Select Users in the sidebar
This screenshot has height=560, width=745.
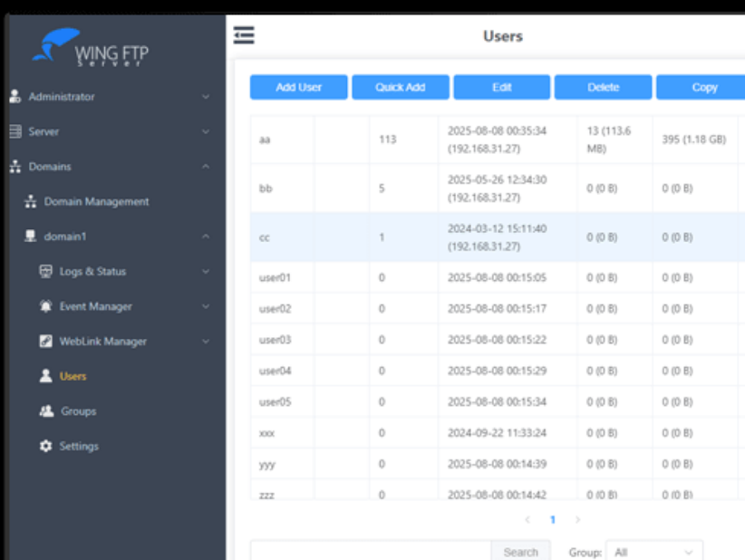click(73, 376)
